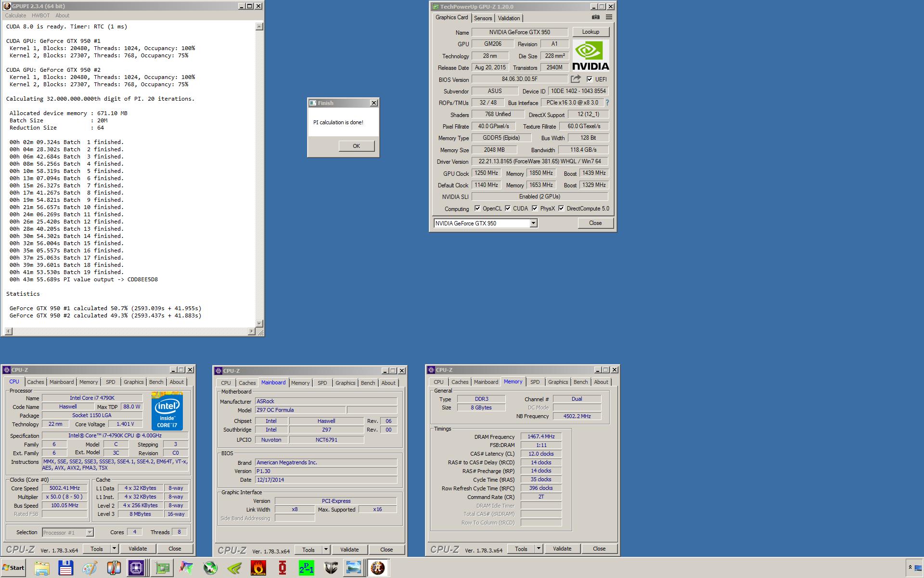Click GPUPI scrollbar down arrow
This screenshot has height=578, width=924.
(x=259, y=323)
